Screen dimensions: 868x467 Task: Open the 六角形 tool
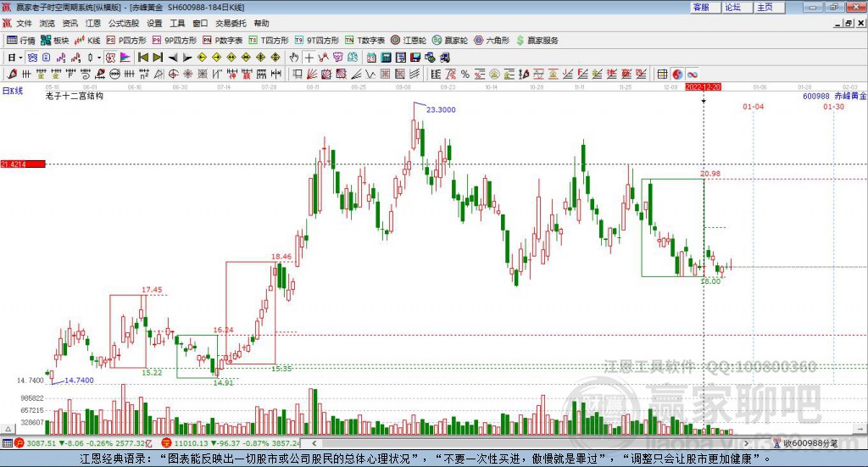click(492, 41)
